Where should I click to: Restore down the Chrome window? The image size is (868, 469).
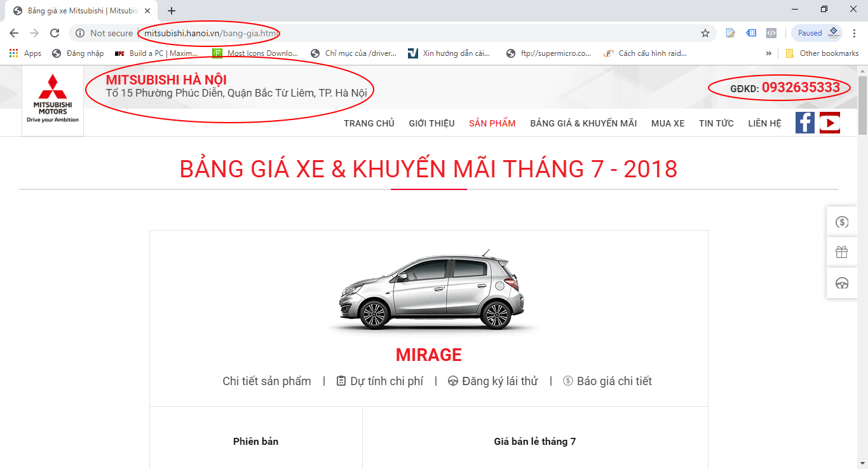coord(824,9)
